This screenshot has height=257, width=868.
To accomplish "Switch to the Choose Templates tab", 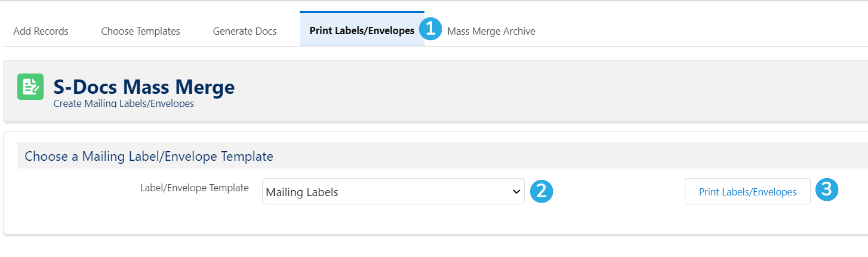I will (140, 31).
